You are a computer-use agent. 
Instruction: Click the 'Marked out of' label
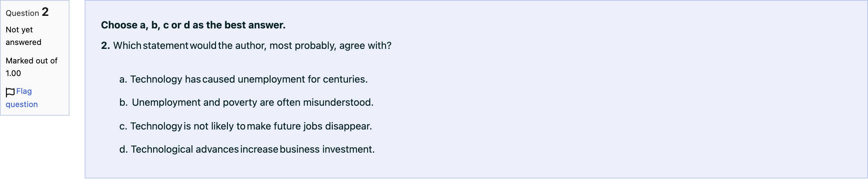(x=32, y=61)
